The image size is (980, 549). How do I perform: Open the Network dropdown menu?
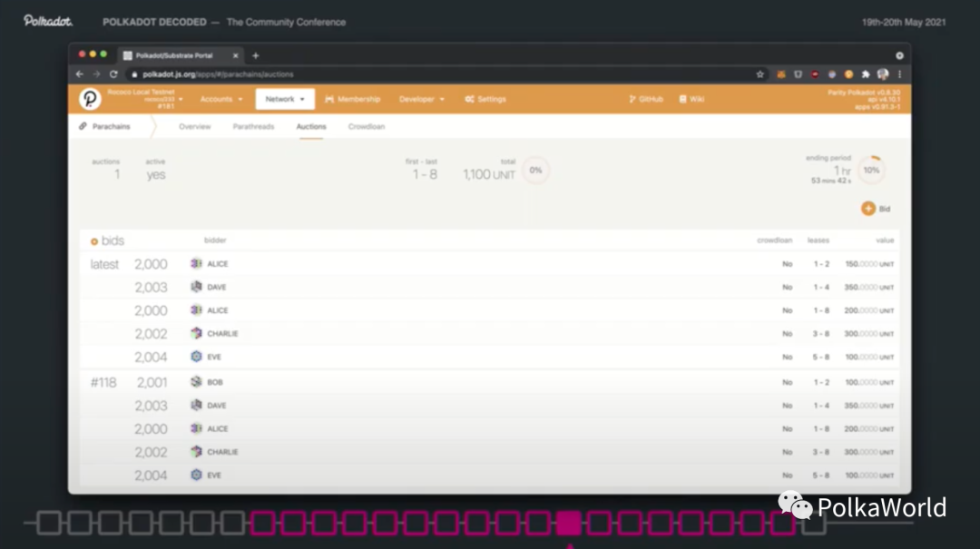pyautogui.click(x=285, y=99)
